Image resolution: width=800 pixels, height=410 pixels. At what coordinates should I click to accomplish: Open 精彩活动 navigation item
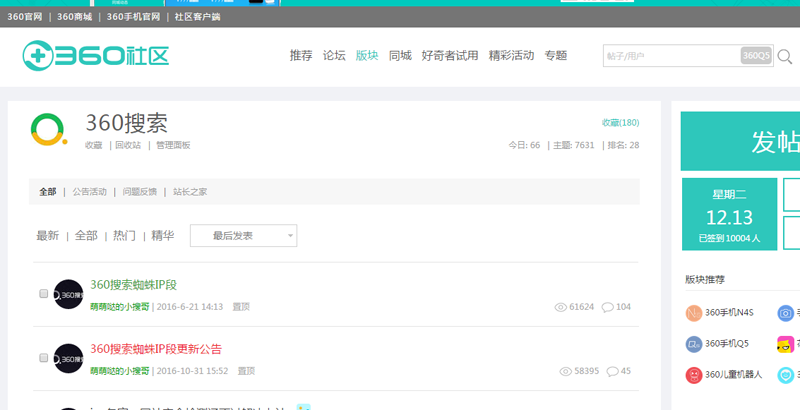pyautogui.click(x=511, y=56)
